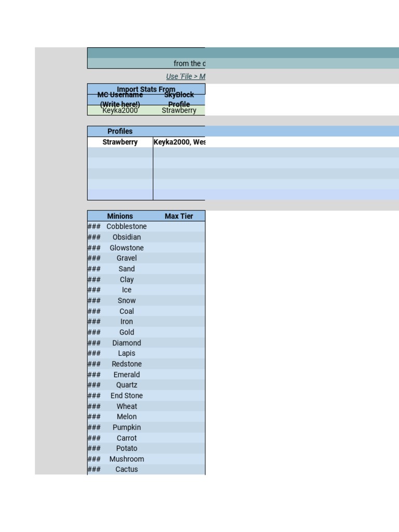Viewport: 399px width, 532px height.
Task: Select the Redstone minion cell
Action: tap(127, 364)
